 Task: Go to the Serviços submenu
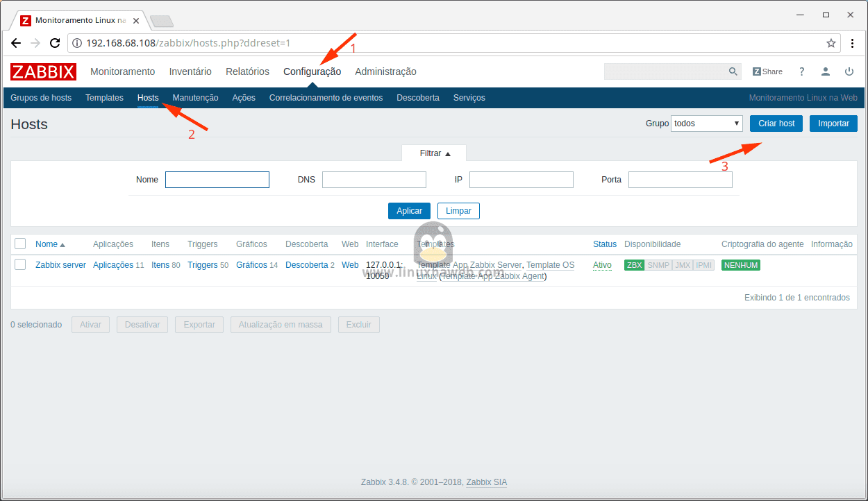[469, 98]
